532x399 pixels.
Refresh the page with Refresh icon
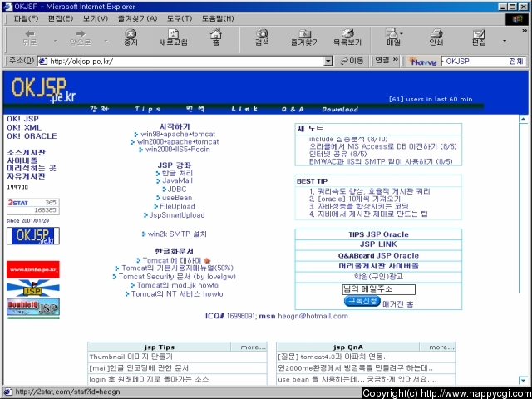pos(174,33)
